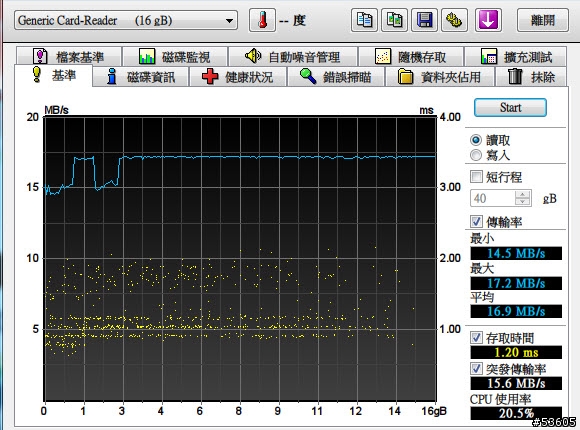Viewport: 580px width, 430px height.
Task: Click the floppy disk save screenshot icon
Action: click(424, 20)
